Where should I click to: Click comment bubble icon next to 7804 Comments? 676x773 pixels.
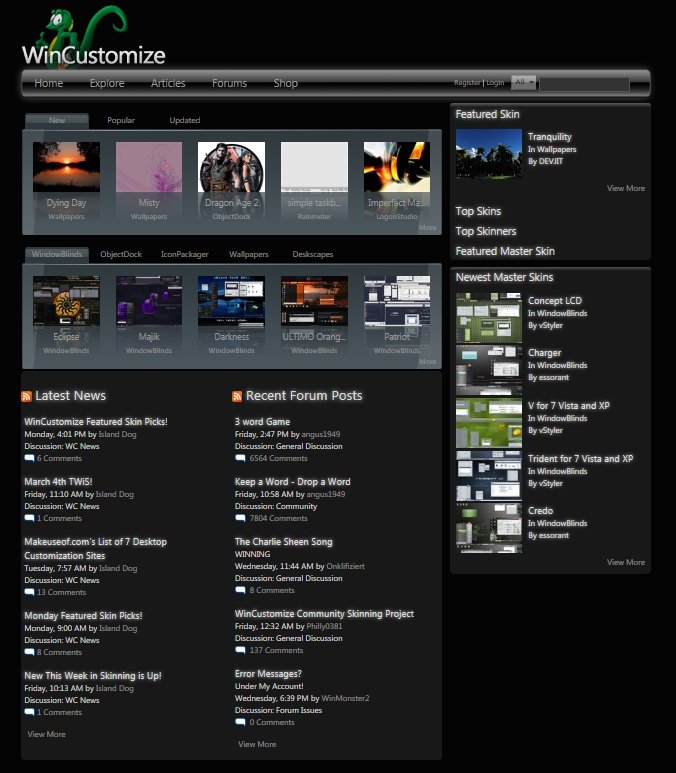pyautogui.click(x=240, y=519)
